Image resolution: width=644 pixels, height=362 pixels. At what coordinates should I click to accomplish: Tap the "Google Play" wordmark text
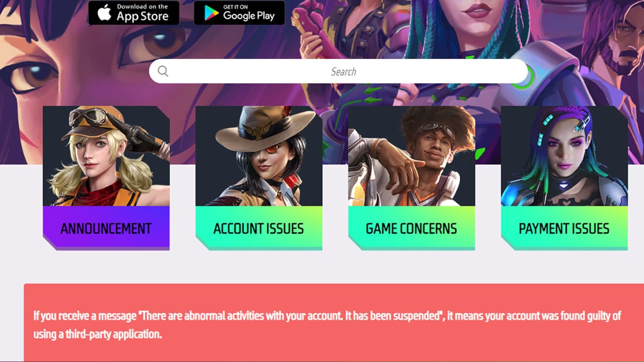point(249,16)
